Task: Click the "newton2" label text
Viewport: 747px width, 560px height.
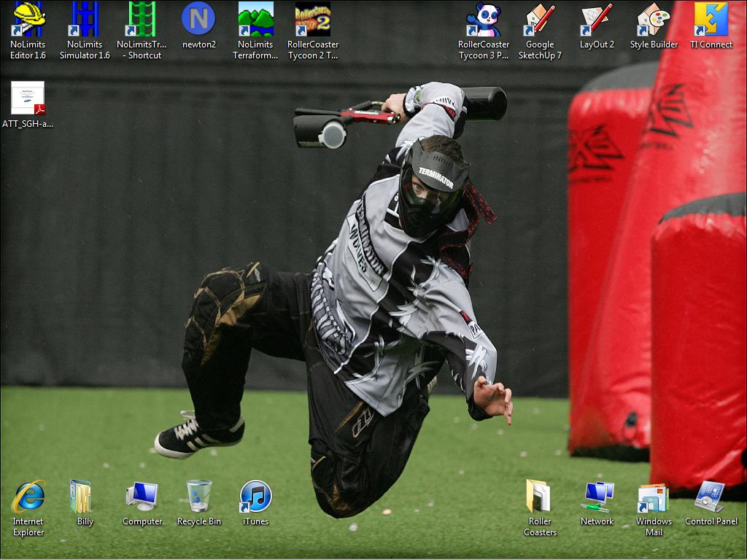Action: (x=198, y=44)
